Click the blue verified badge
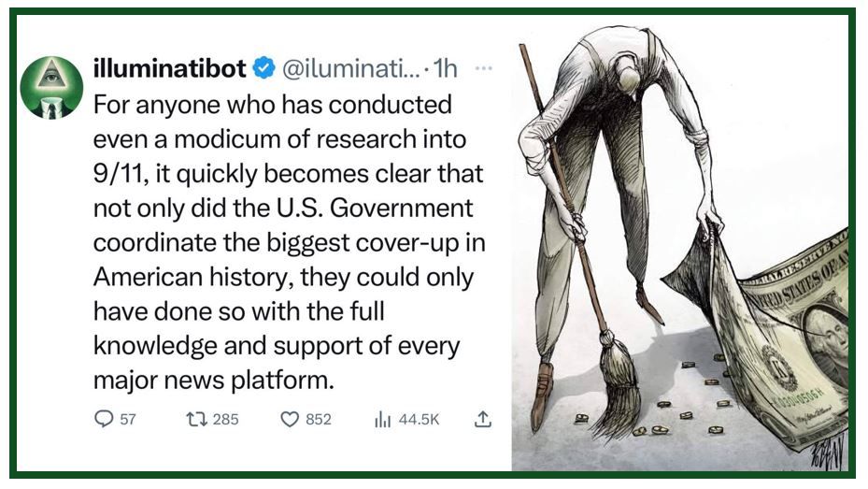Viewport: 868px width, 489px height. (x=264, y=68)
